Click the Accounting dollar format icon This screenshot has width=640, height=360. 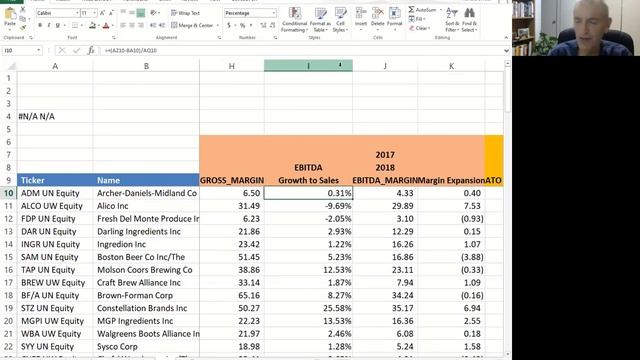(229, 25)
